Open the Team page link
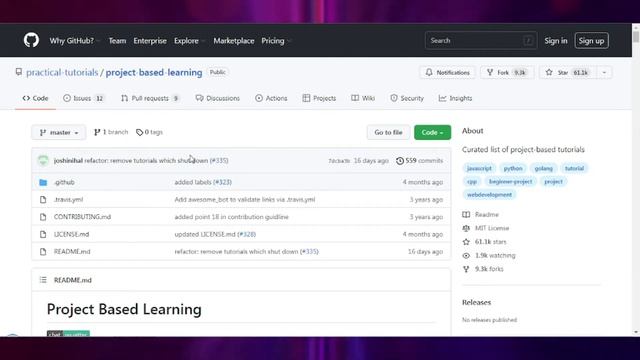 tap(117, 41)
